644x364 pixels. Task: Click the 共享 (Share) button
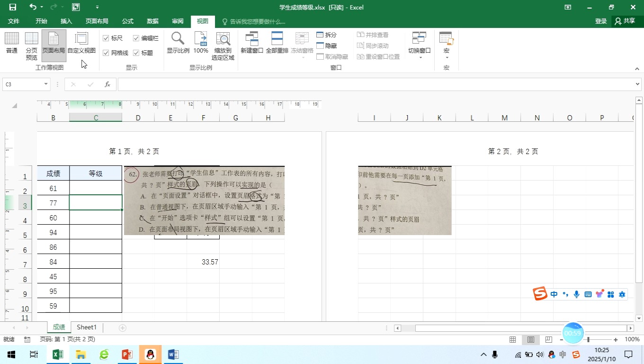click(x=625, y=21)
